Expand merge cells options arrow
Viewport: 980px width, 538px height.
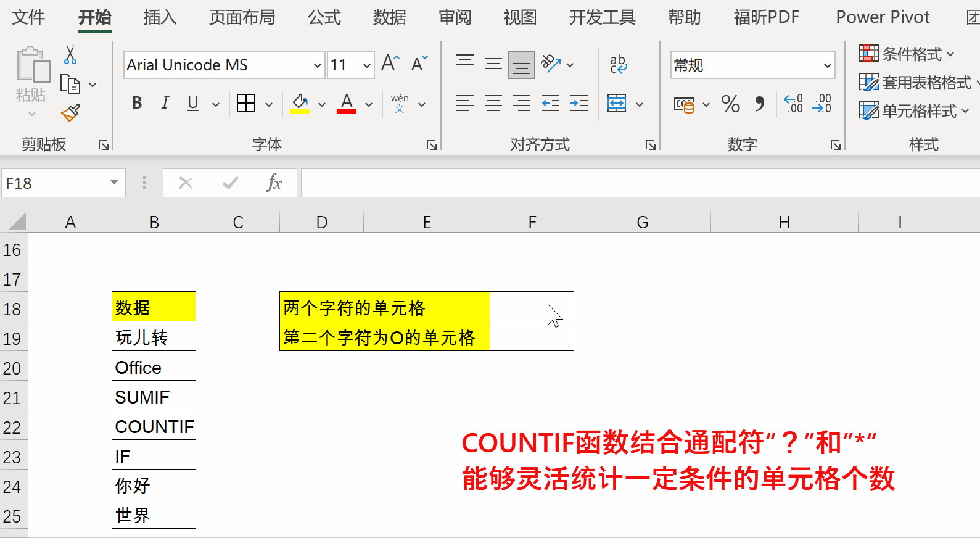640,104
